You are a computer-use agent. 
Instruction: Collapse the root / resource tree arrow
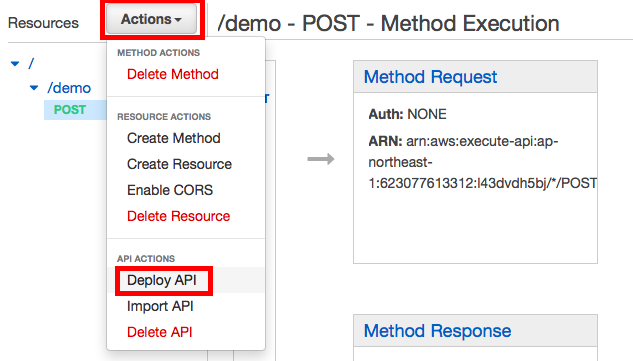click(15, 64)
